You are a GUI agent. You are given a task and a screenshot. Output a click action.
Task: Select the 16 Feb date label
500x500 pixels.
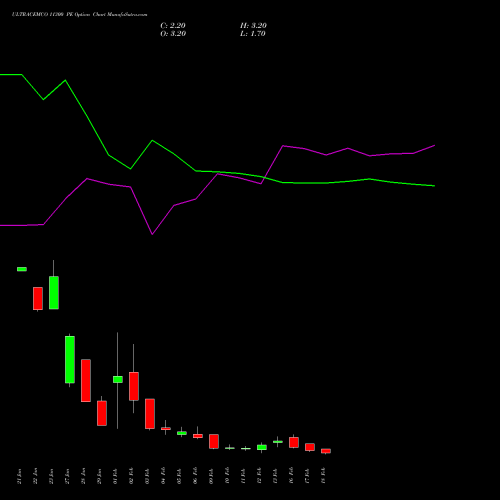(x=291, y=476)
